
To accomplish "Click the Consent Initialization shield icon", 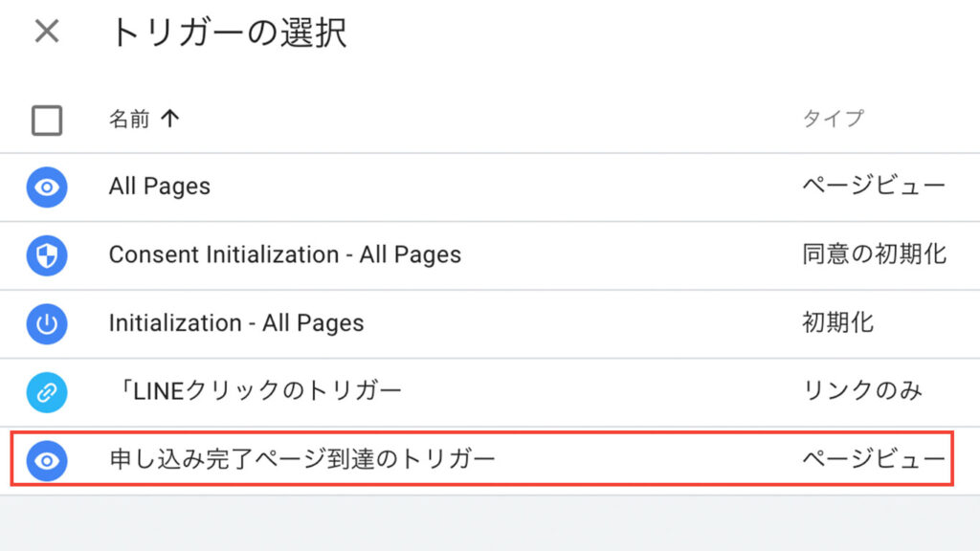I will (x=47, y=255).
